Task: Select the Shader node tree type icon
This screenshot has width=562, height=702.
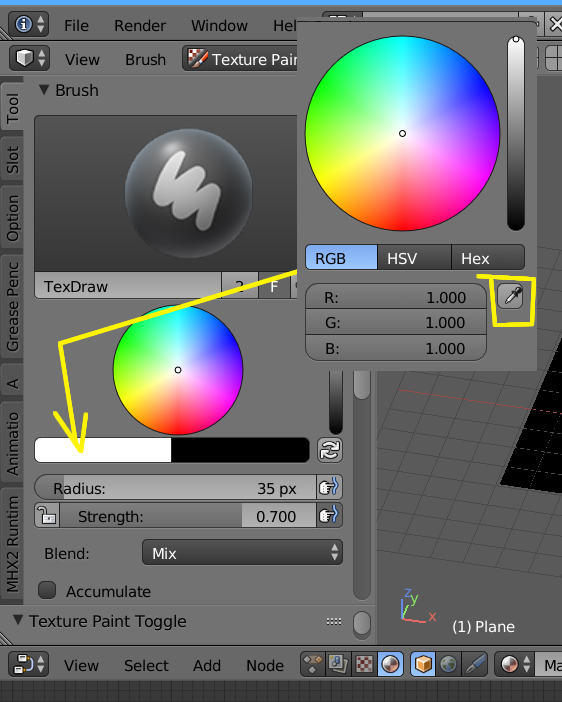Action: point(390,664)
